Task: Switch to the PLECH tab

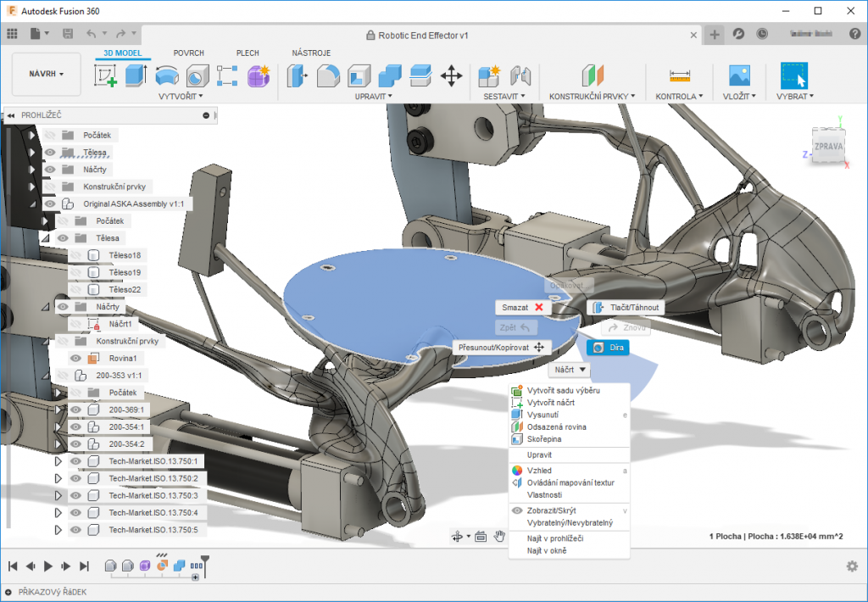Action: coord(248,53)
